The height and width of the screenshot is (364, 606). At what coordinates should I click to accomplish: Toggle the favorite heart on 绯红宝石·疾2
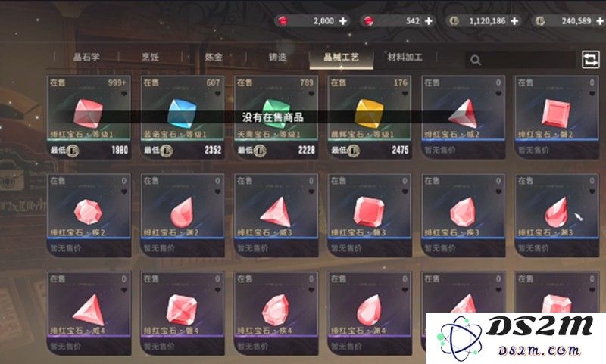[124, 191]
